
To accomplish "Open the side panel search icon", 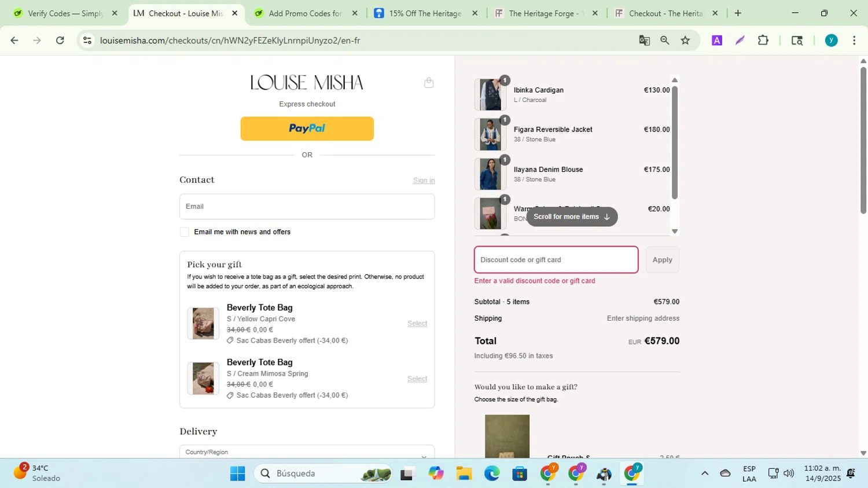I will tap(797, 41).
